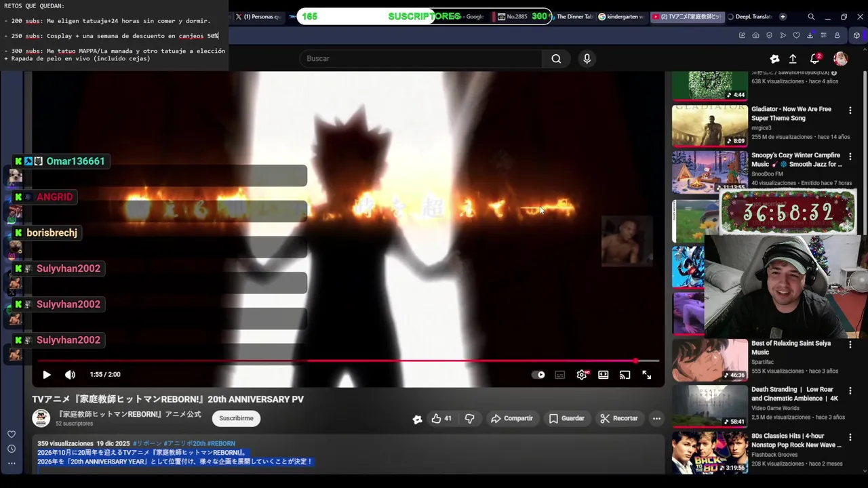Switch to the kindergarten Google tab
Screen dimensions: 868x488
point(622,16)
